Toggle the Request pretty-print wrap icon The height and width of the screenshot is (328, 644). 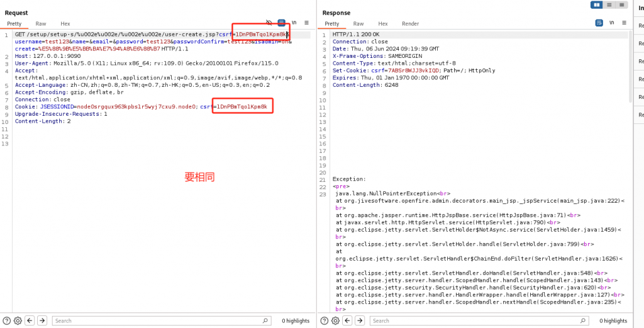coord(281,23)
